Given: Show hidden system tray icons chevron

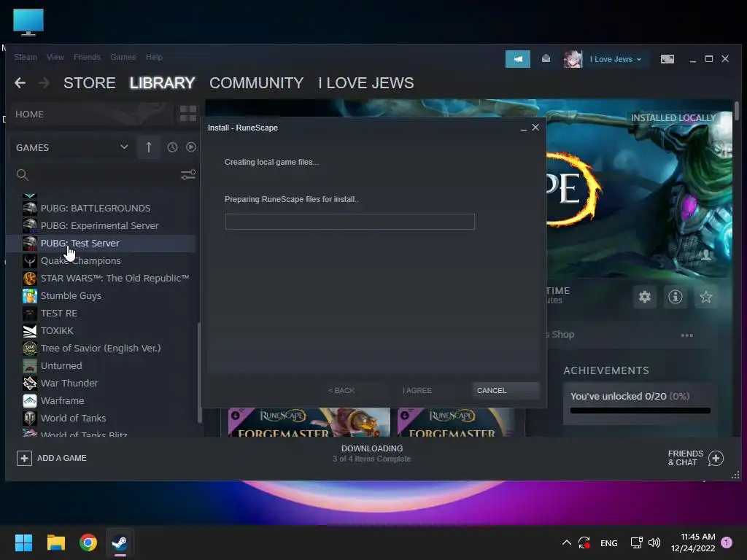Looking at the screenshot, I should click(566, 542).
